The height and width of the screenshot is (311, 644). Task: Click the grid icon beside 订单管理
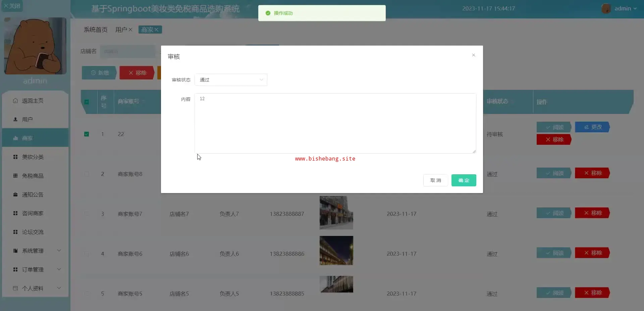[15, 269]
